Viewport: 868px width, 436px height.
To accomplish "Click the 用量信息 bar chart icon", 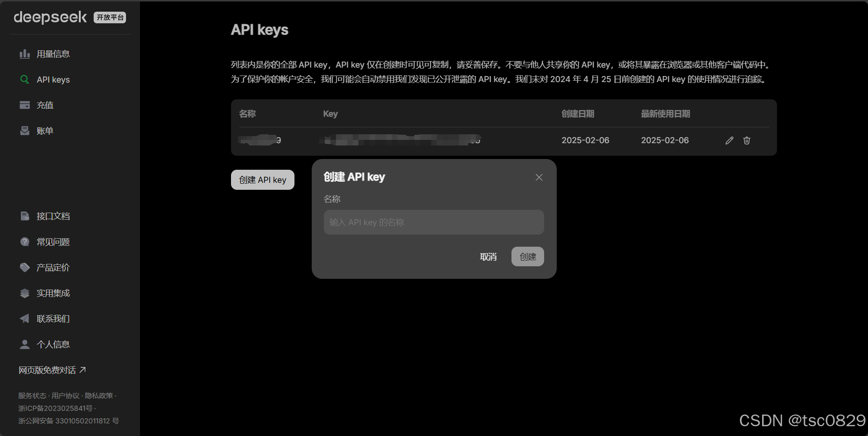I will tap(25, 54).
